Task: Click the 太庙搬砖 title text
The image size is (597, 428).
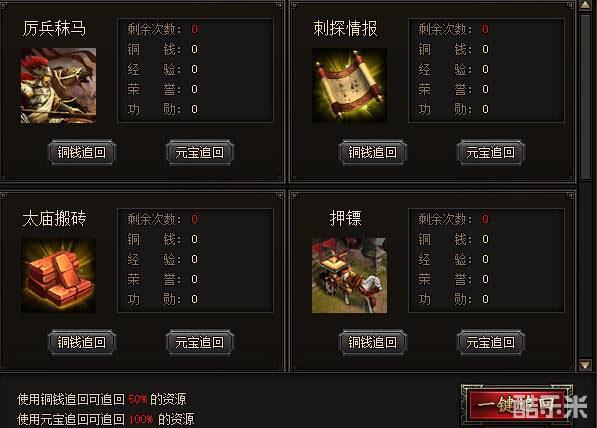Action: (x=54, y=218)
